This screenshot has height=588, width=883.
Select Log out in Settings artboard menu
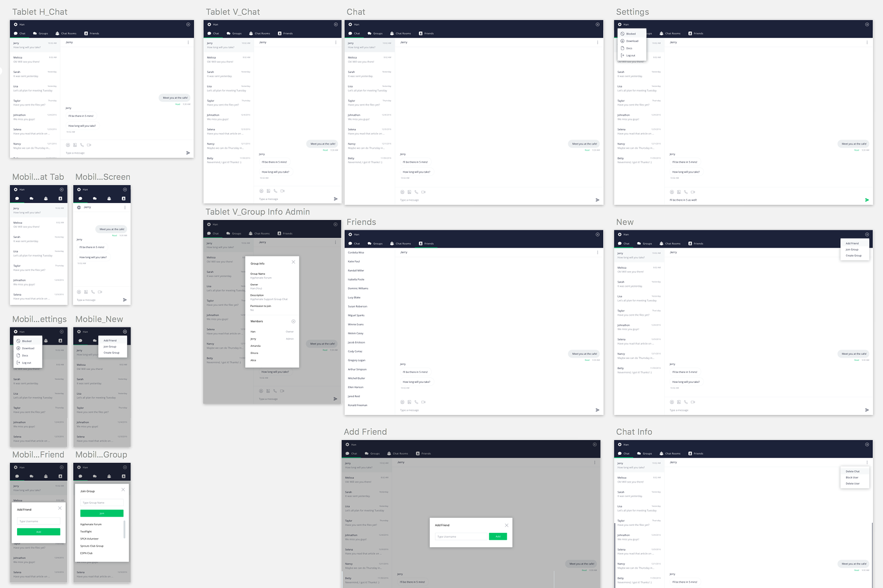631,56
